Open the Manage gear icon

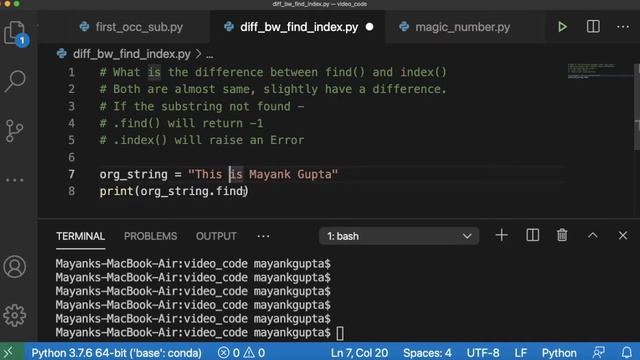15,315
